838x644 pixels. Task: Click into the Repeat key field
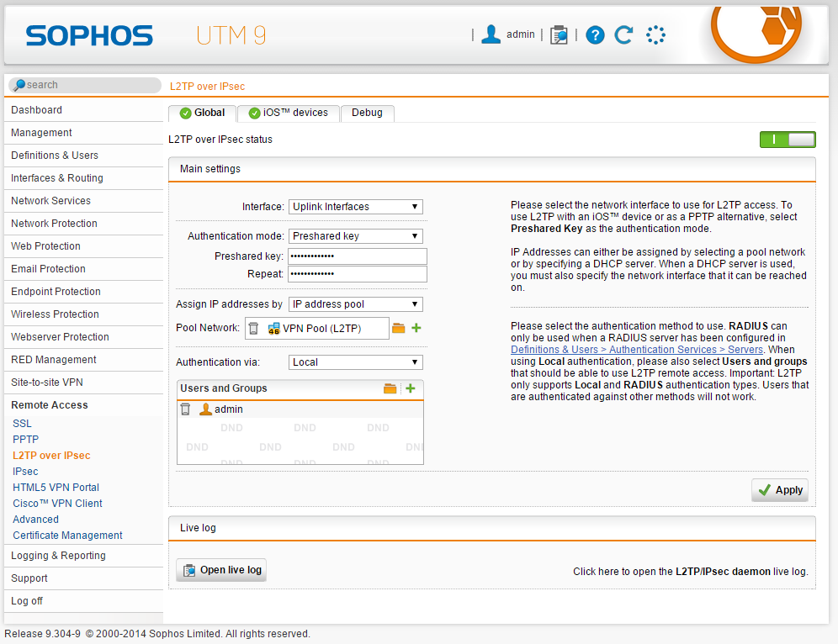click(358, 274)
